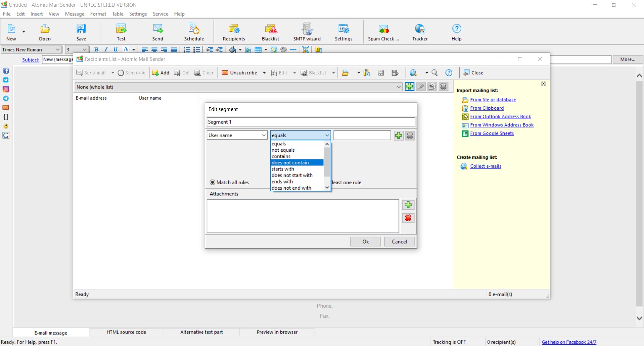Click the Telegram icon in left sidebar
This screenshot has height=346, width=644.
pos(6,99)
